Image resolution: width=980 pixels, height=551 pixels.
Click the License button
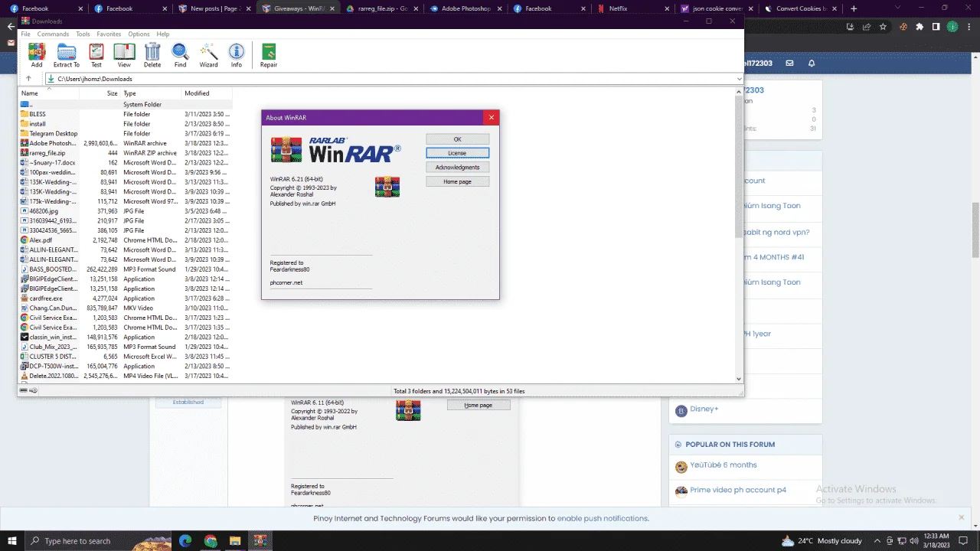457,153
